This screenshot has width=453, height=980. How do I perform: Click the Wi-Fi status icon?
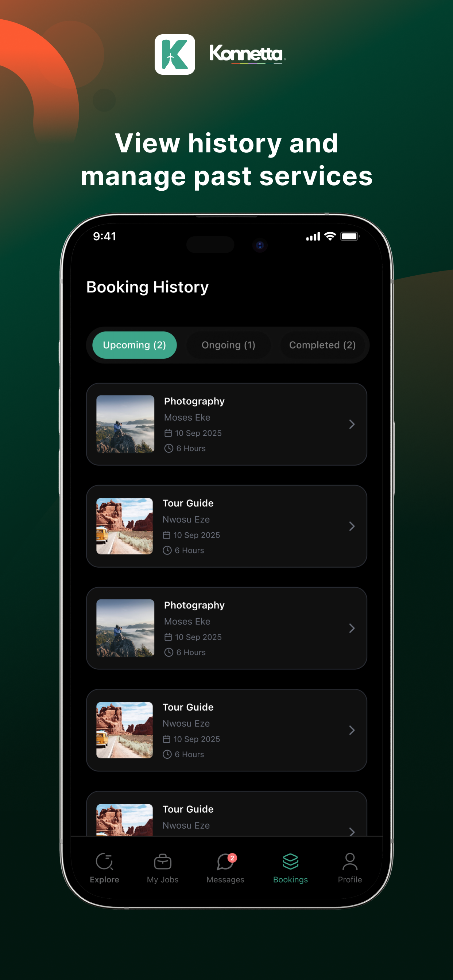[330, 236]
